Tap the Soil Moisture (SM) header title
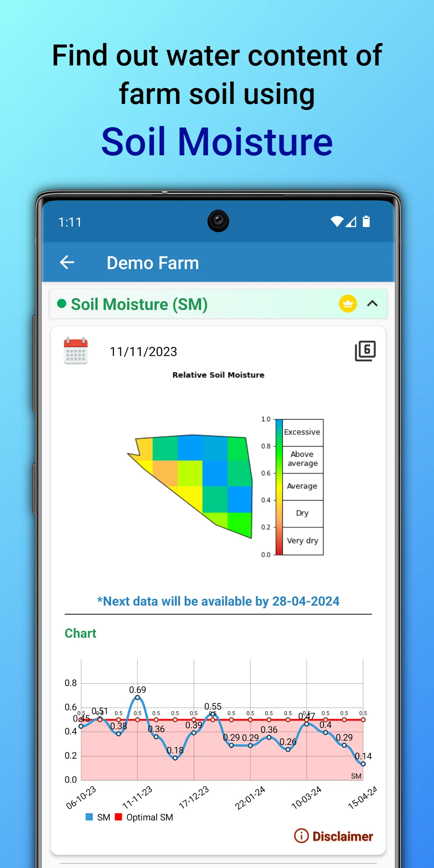This screenshot has height=868, width=434. pyautogui.click(x=139, y=305)
